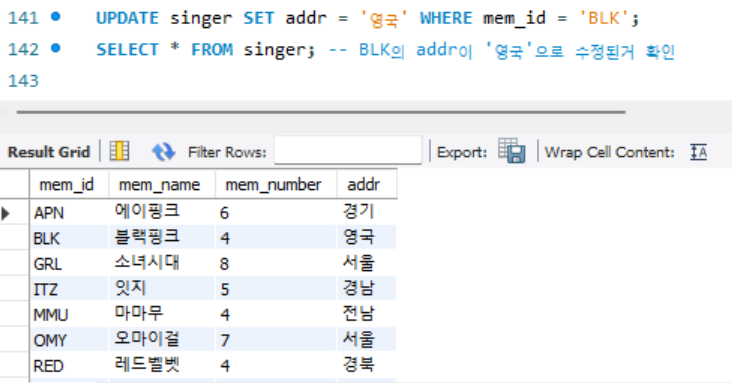732x383 pixels.
Task: Sort by mem_name column header
Action: (162, 184)
